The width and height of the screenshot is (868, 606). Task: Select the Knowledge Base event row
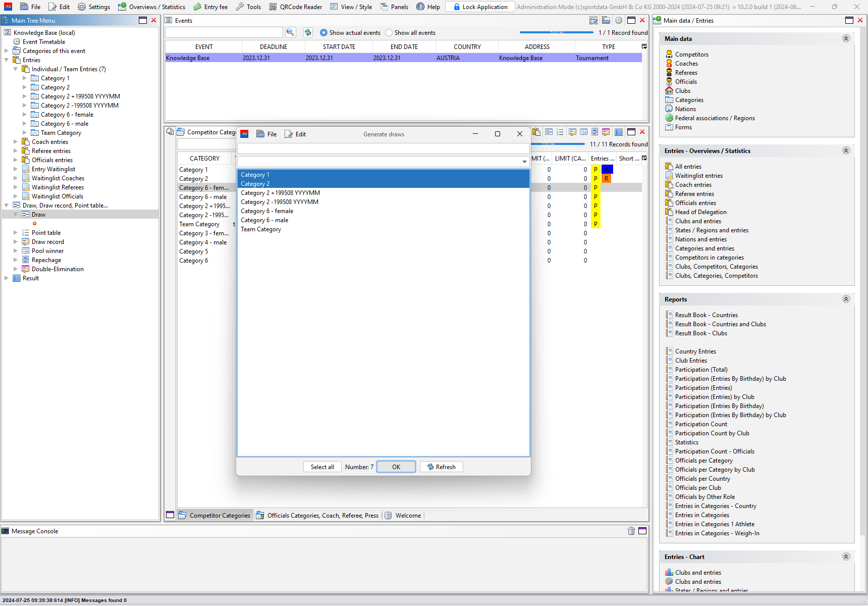(x=403, y=58)
